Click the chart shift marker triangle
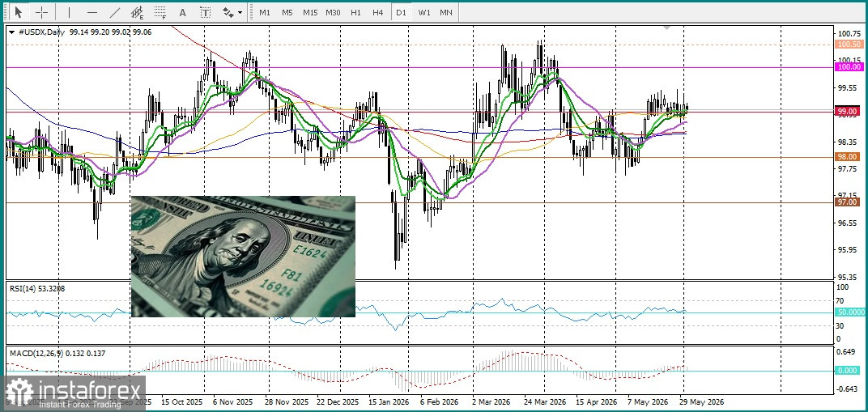The image size is (868, 412). click(668, 27)
